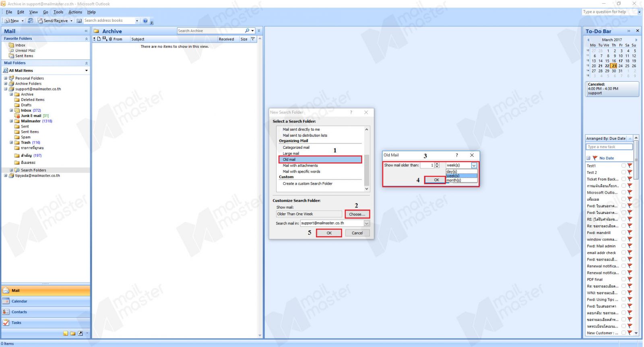Click Cancel in New Search Folder dialog

[357, 233]
